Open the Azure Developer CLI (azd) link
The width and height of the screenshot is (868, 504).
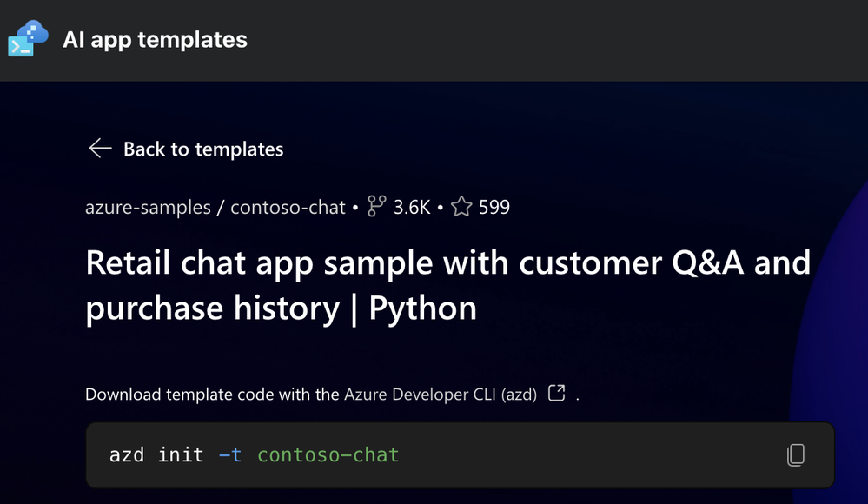442,395
